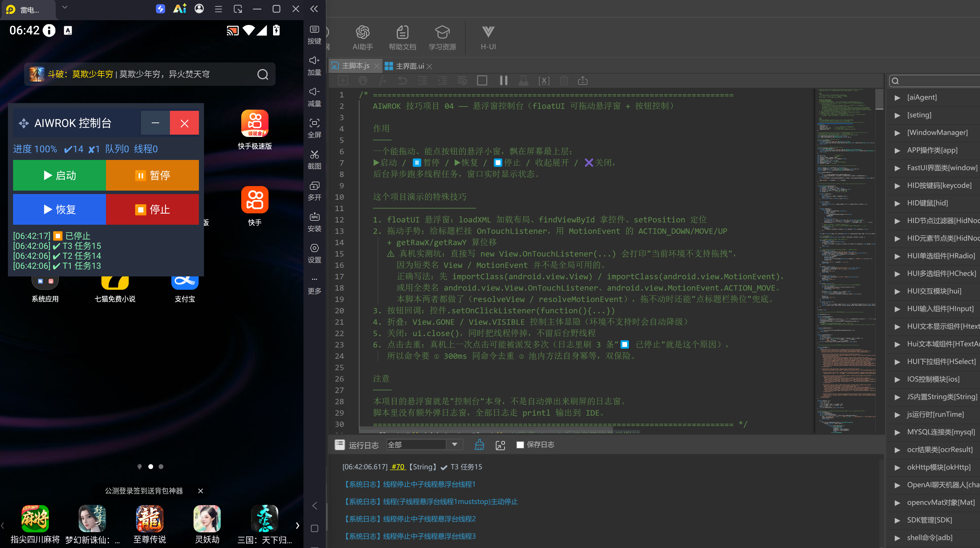This screenshot has height=548, width=980.
Task: Expand emulator title bar dropdown arrow
Action: point(65,7)
